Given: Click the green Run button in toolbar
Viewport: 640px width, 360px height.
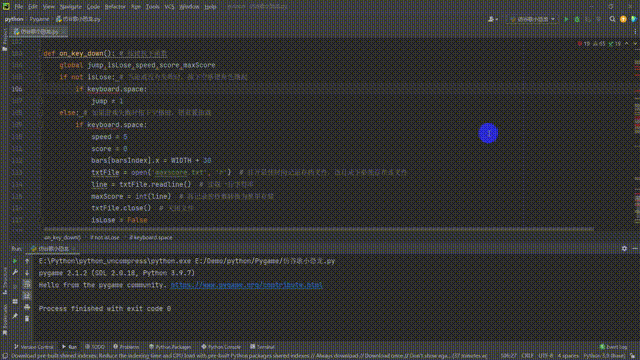Looking at the screenshot, I should pos(566,19).
